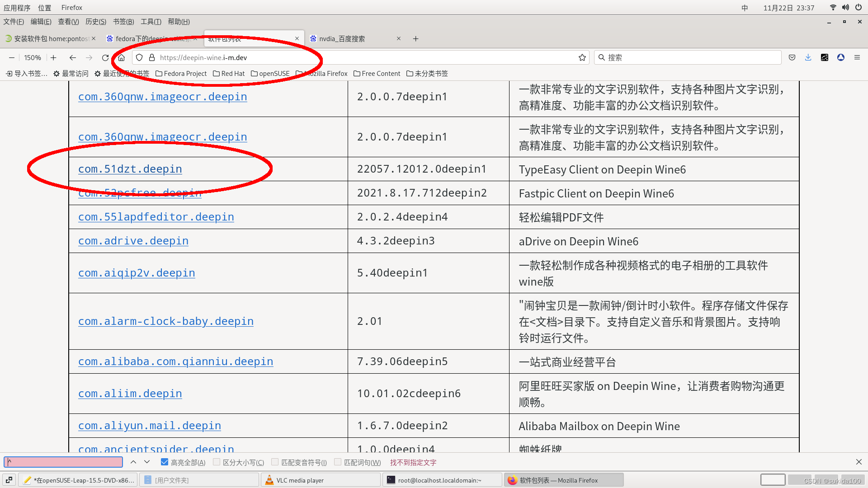
Task: Open the 书签(B) bookmarks menu
Action: pos(123,22)
